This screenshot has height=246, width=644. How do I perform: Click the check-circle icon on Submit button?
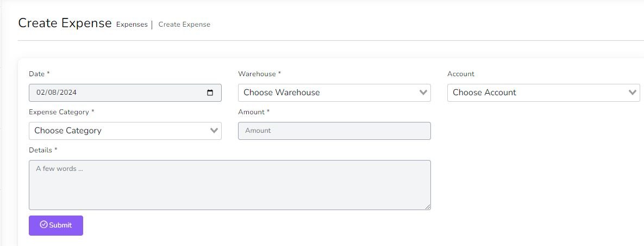(x=43, y=225)
